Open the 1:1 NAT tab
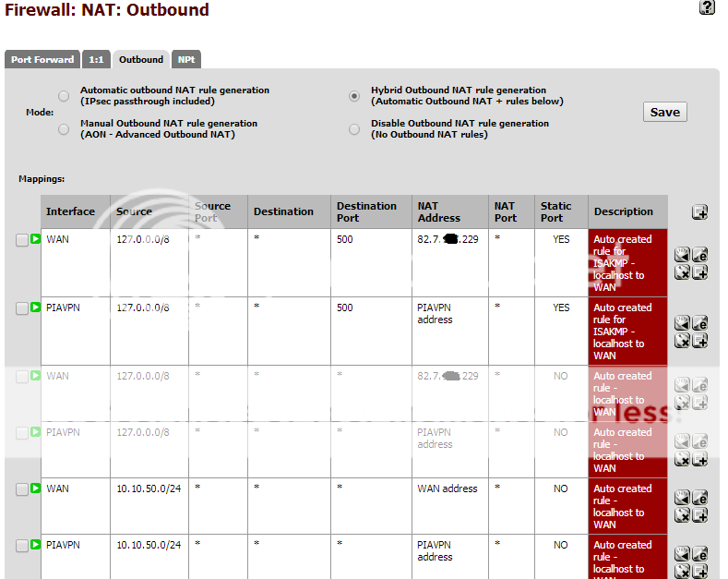 coord(96,60)
